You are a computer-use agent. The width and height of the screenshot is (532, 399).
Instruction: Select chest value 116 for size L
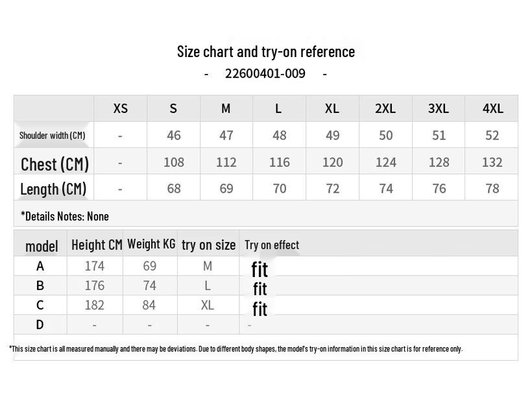pyautogui.click(x=279, y=162)
